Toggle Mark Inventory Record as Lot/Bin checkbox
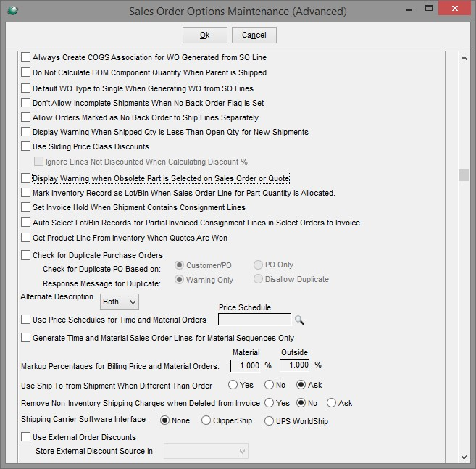Image resolution: width=476 pixels, height=469 pixels. click(26, 193)
